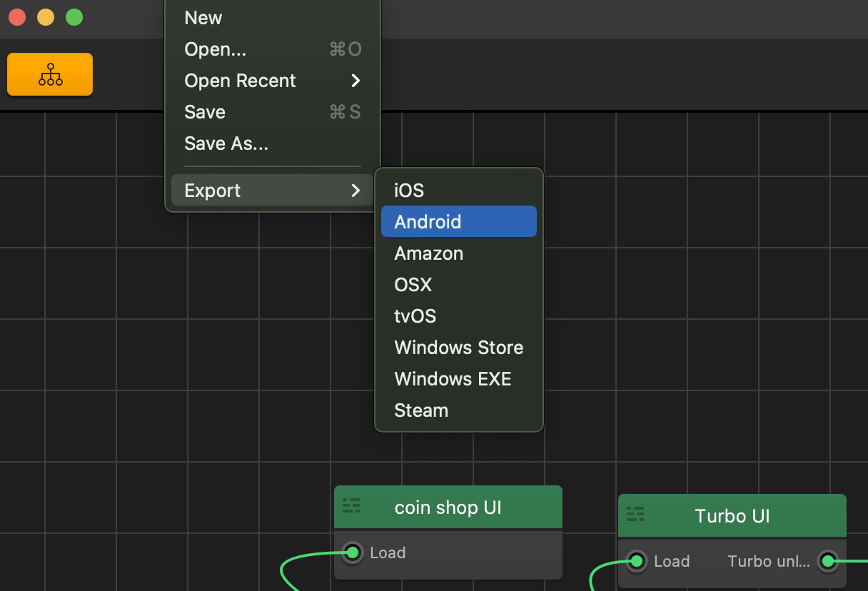
Task: Click the orange hierarchy tree button
Action: [x=50, y=74]
